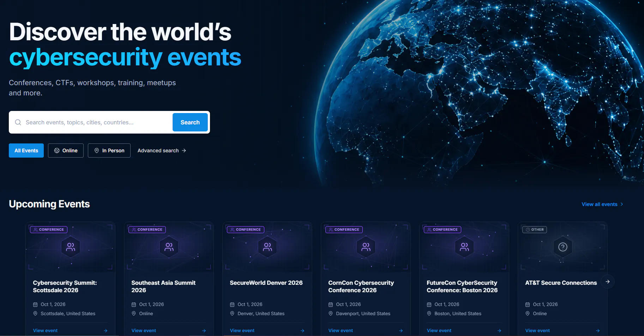The height and width of the screenshot is (336, 644).
Task: Click the arrow next to Advanced search
Action: click(x=184, y=151)
